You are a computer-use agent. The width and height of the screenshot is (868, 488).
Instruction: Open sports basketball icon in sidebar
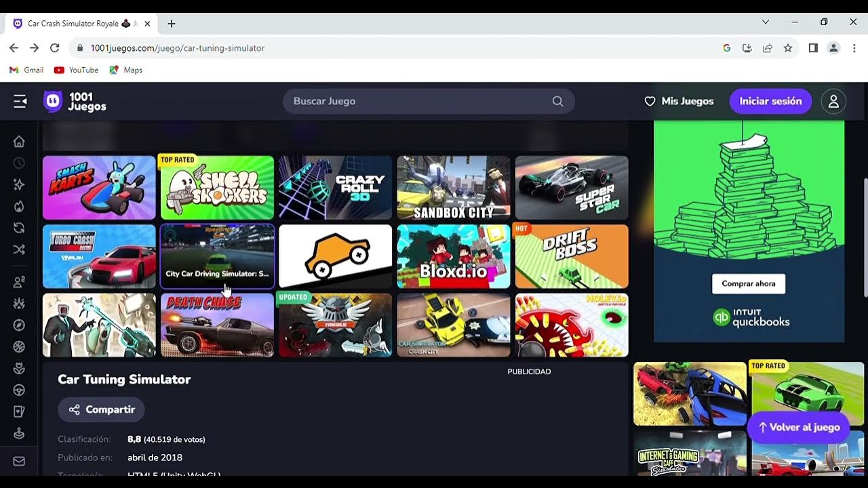tap(19, 347)
